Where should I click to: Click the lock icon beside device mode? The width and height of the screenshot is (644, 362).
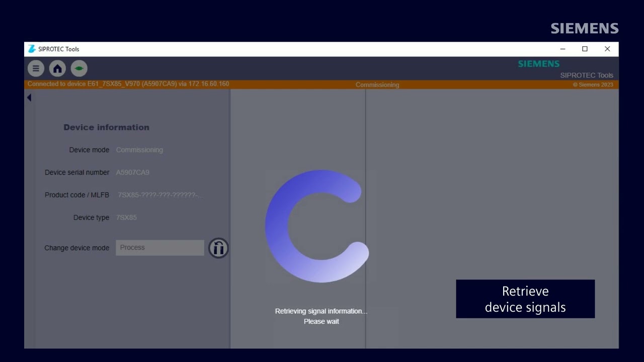pyautogui.click(x=218, y=248)
